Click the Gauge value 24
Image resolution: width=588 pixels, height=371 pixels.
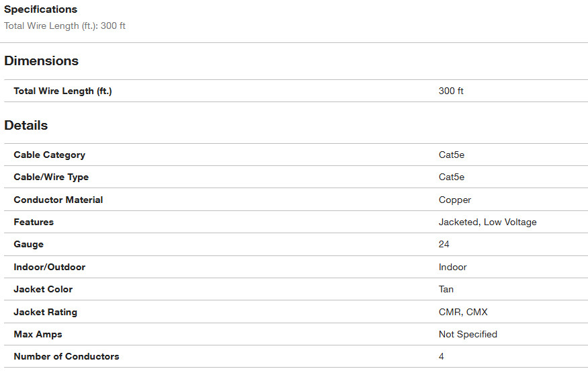pos(444,244)
